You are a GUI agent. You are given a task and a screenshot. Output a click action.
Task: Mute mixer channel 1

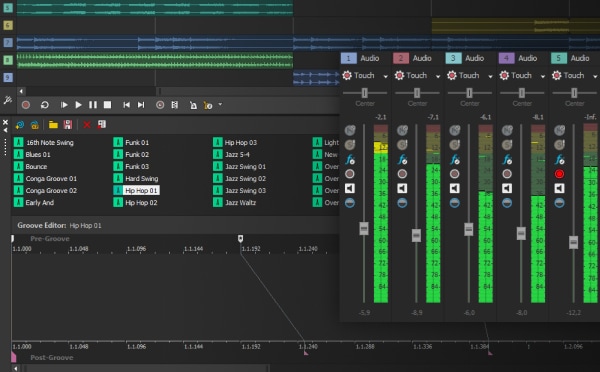[350, 131]
